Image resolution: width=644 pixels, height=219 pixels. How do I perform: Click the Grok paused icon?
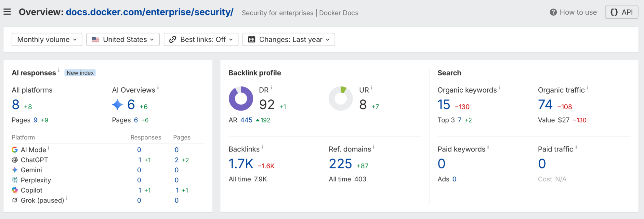[14, 200]
